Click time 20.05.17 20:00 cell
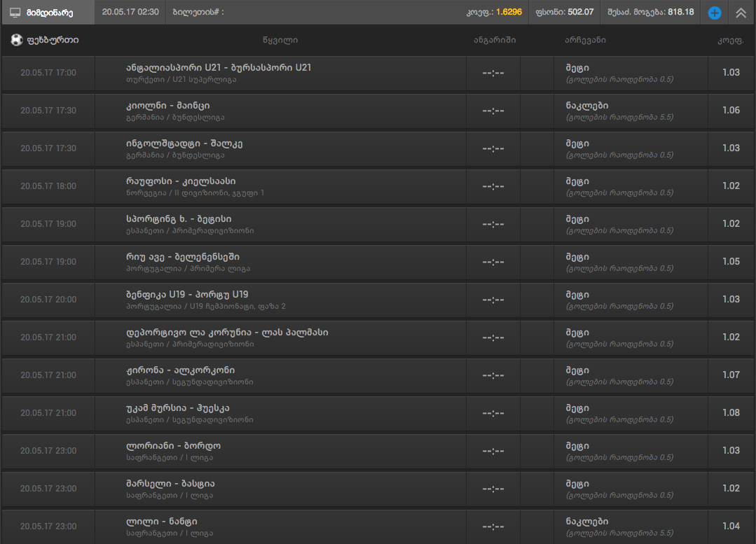The image size is (756, 544). tap(48, 300)
